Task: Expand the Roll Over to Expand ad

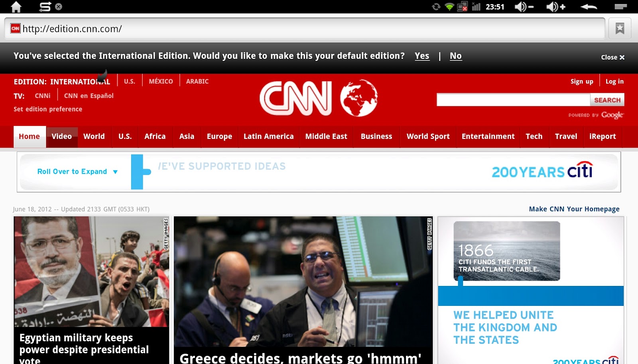Action: [77, 172]
